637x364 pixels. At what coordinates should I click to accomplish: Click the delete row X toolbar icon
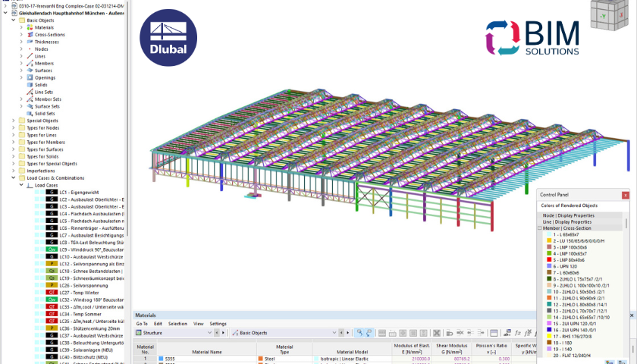[437, 333]
